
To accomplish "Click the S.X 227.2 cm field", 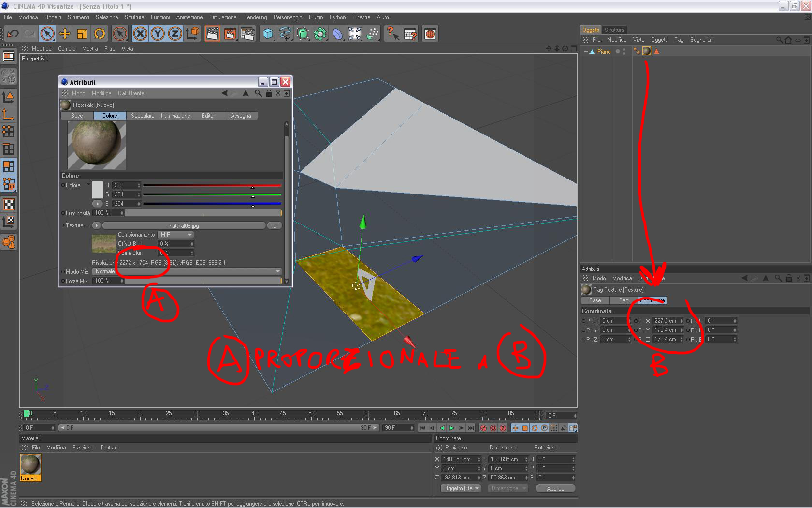I will coord(668,321).
